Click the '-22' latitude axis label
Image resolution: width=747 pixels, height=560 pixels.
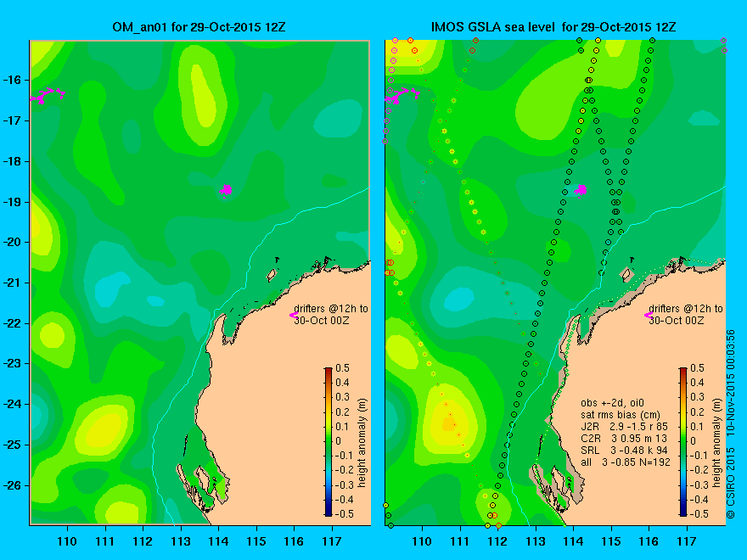click(13, 324)
